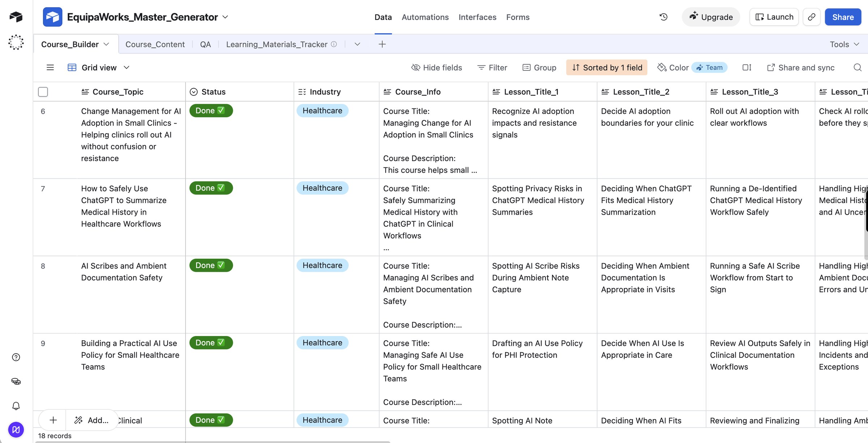Click the EquipaWorks base icon

[x=52, y=17]
